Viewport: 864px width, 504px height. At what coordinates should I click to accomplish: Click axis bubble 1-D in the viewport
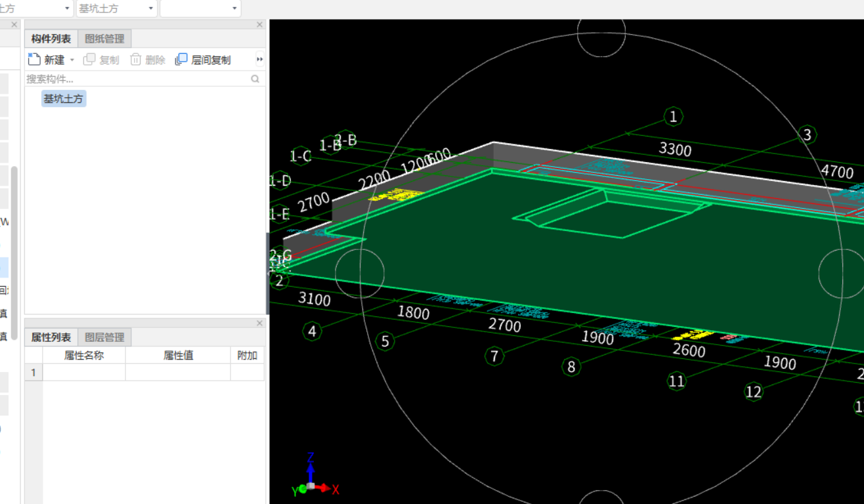pyautogui.click(x=280, y=181)
